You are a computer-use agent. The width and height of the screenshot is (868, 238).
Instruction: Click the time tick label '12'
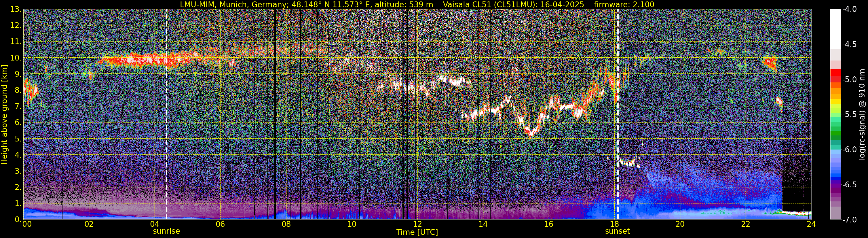click(x=417, y=224)
